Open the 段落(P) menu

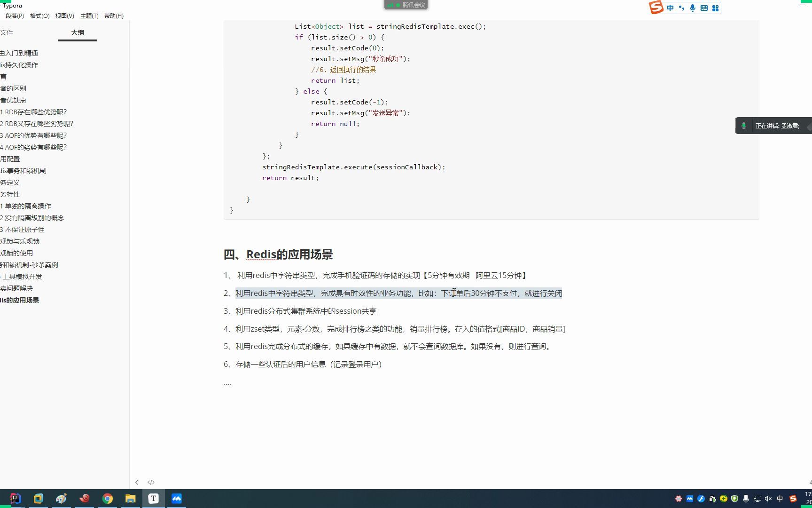(15, 16)
